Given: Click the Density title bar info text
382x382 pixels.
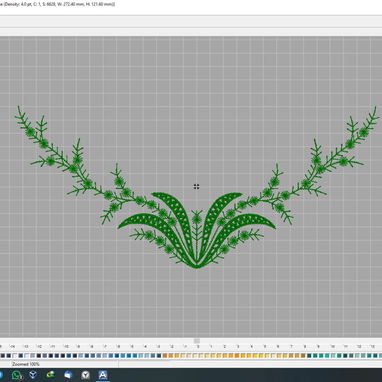Looking at the screenshot, I should 57,4.
